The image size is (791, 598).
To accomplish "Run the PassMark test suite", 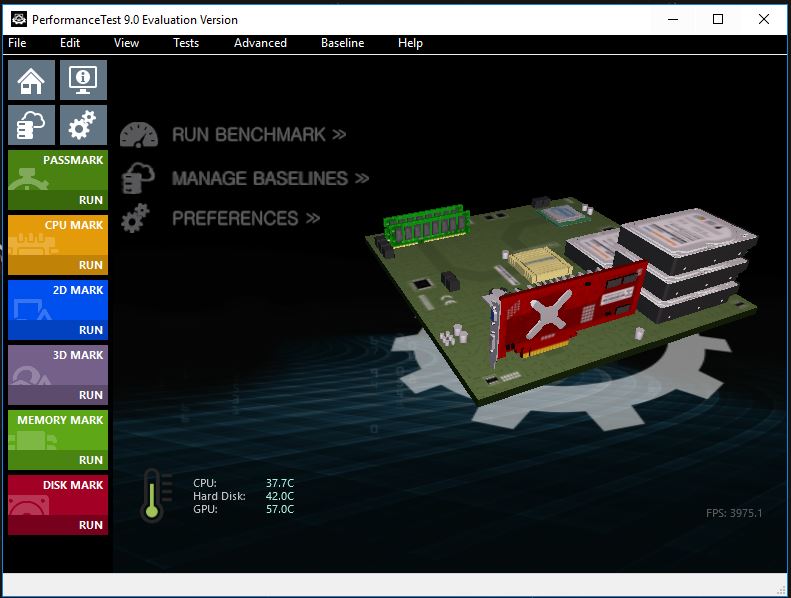I will 91,200.
